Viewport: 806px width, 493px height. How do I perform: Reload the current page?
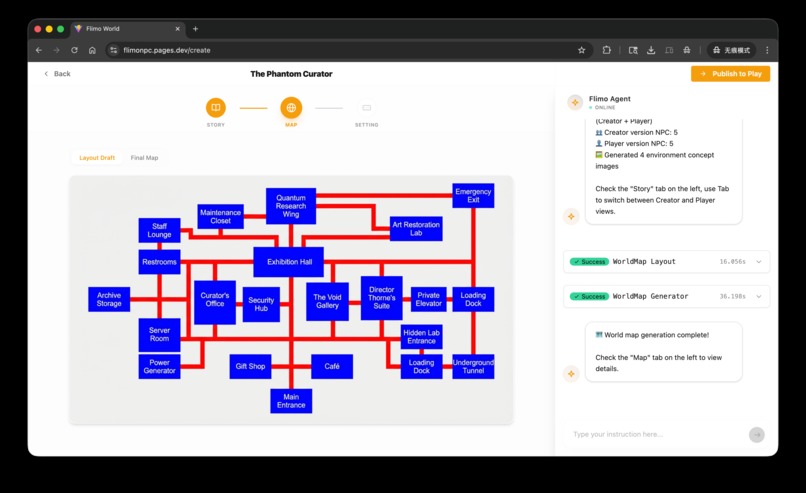coord(75,50)
